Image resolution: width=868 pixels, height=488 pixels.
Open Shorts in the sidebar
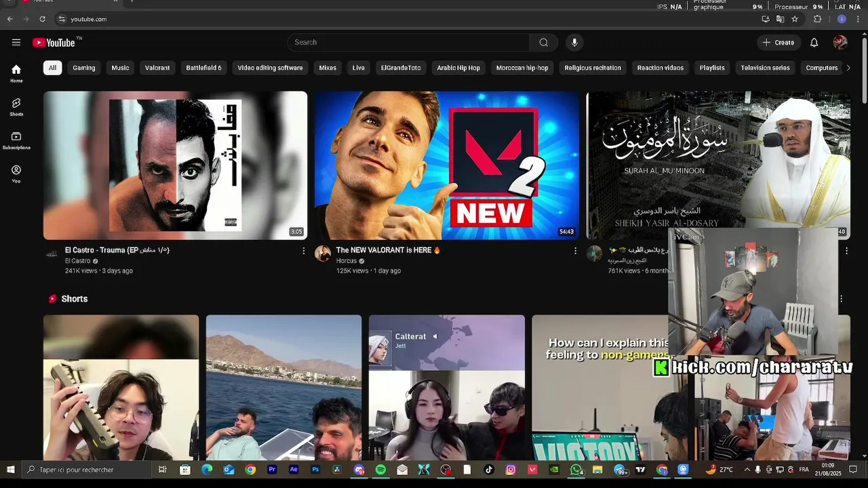click(x=16, y=107)
